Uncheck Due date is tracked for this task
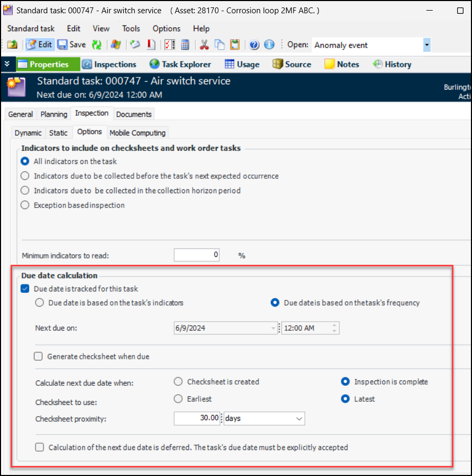The image size is (472, 476). tap(25, 288)
